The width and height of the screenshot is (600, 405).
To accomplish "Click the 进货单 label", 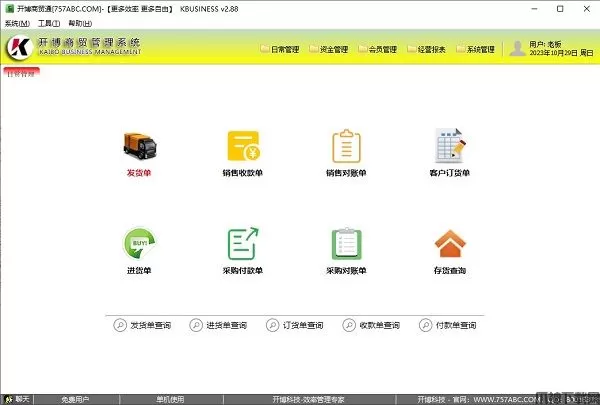I will [x=139, y=271].
